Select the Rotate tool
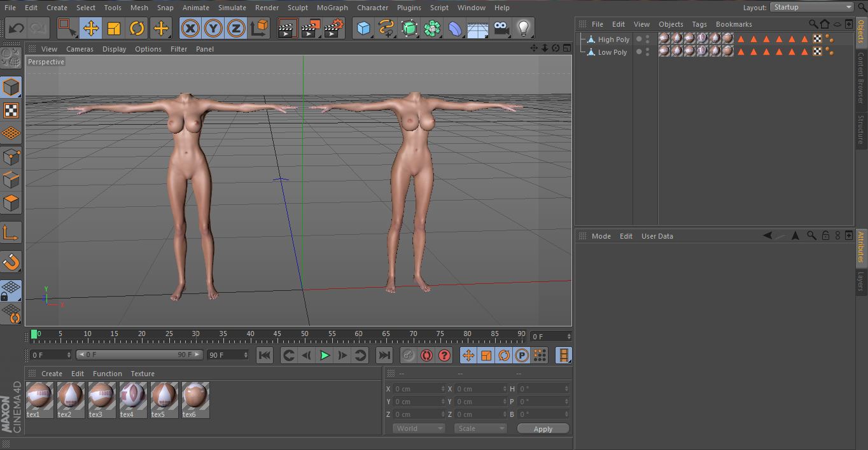 [x=137, y=28]
